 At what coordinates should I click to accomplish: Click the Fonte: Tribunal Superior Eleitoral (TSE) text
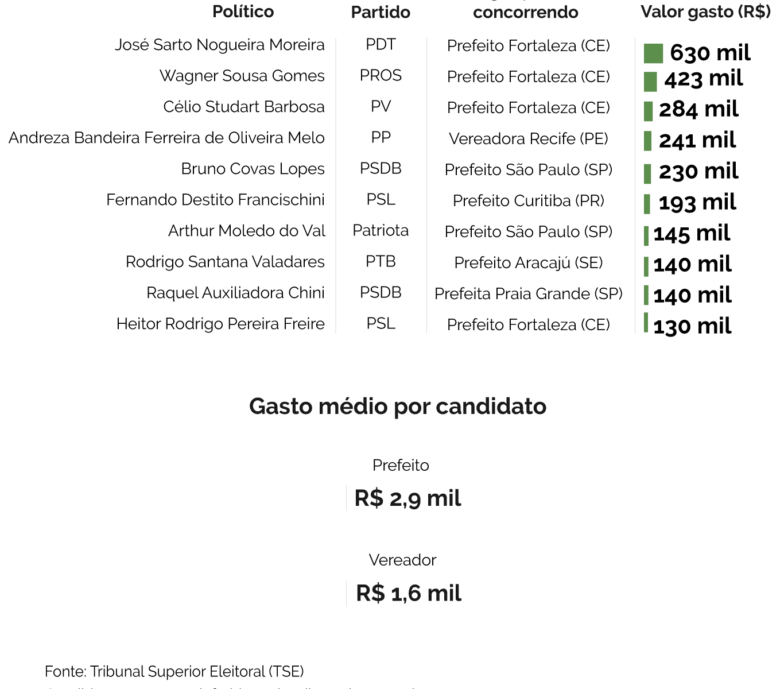click(x=174, y=671)
